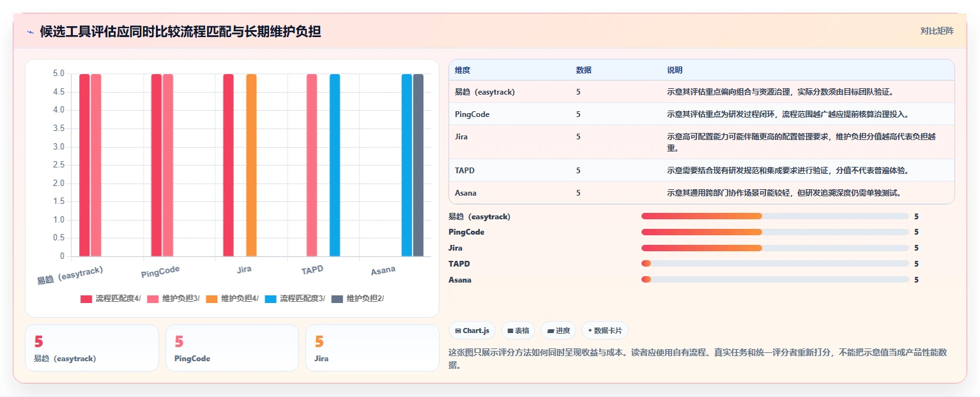
Task: Click the TAPD progress bar
Action: pos(775,263)
